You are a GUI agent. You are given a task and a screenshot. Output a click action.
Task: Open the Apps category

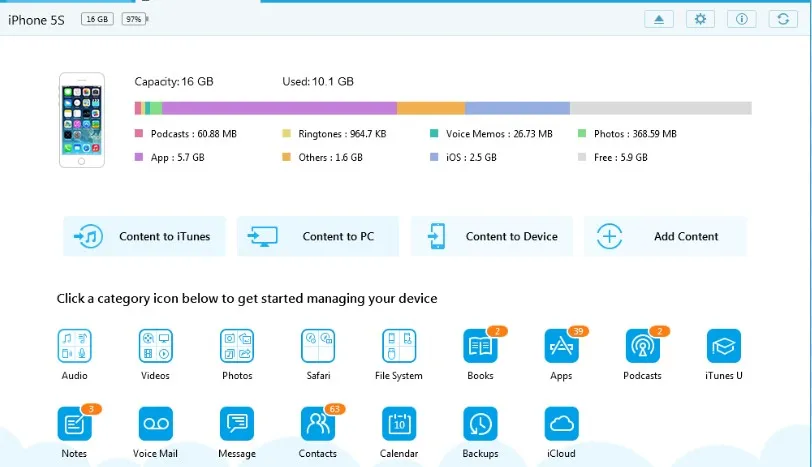point(561,346)
